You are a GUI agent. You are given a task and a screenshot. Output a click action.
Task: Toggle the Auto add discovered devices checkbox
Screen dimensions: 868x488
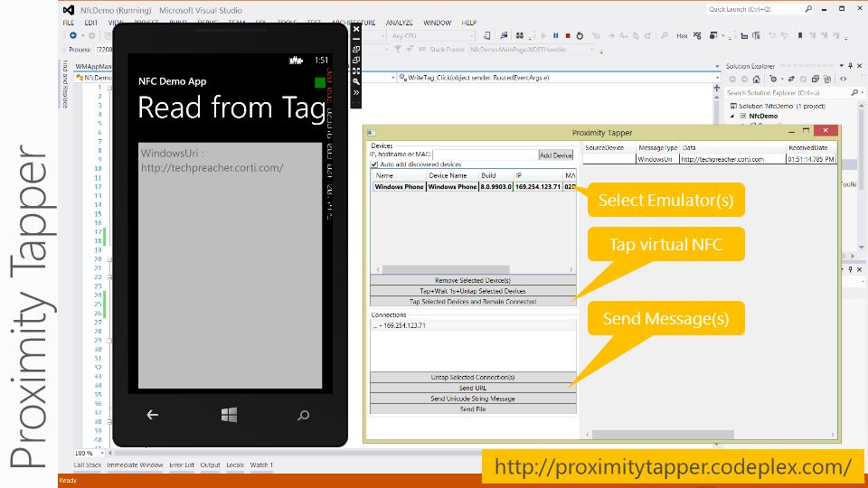tap(374, 164)
